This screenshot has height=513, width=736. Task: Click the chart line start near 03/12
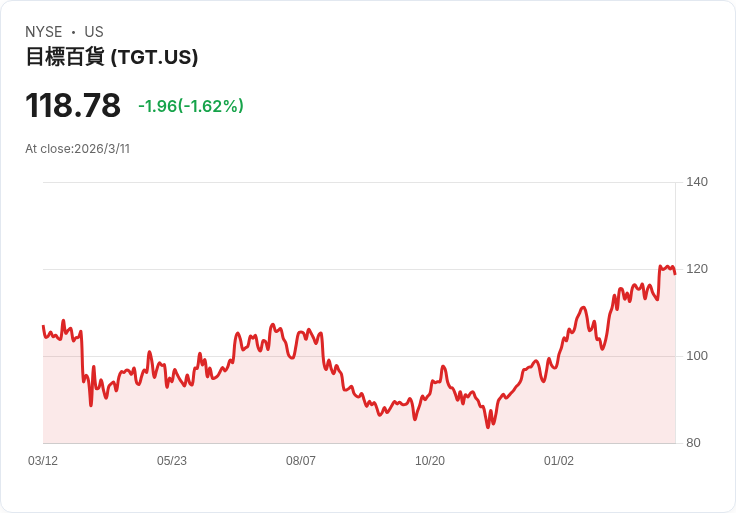point(44,326)
